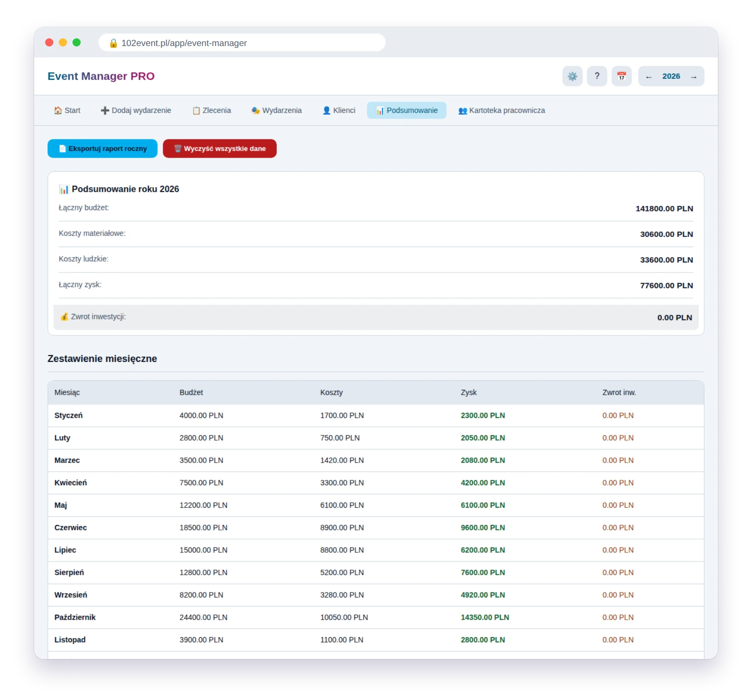The height and width of the screenshot is (700, 752).
Task: Open the calendar icon button
Action: (x=621, y=76)
